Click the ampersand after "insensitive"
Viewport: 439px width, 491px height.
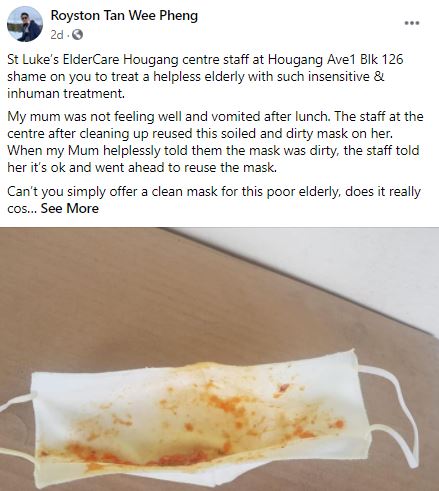pos(379,77)
